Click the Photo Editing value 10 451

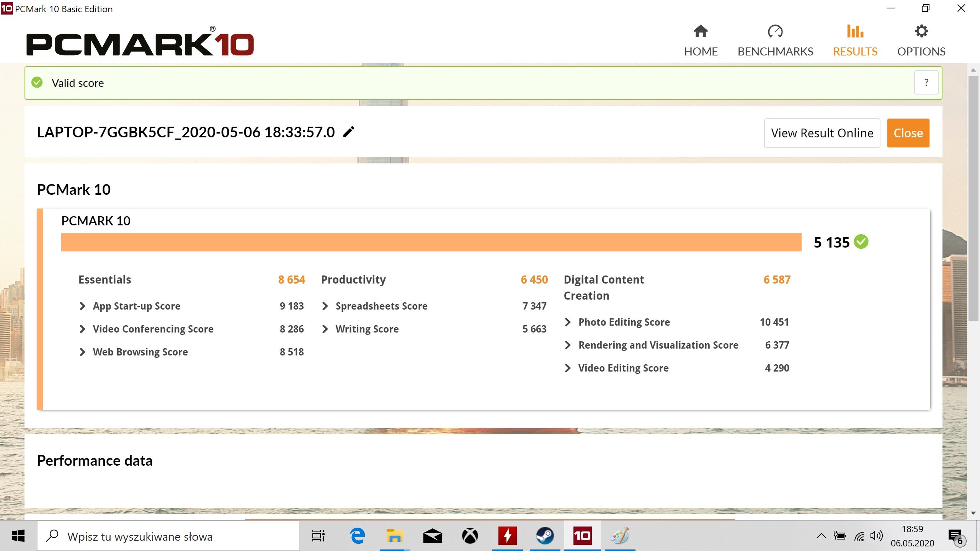coord(774,322)
